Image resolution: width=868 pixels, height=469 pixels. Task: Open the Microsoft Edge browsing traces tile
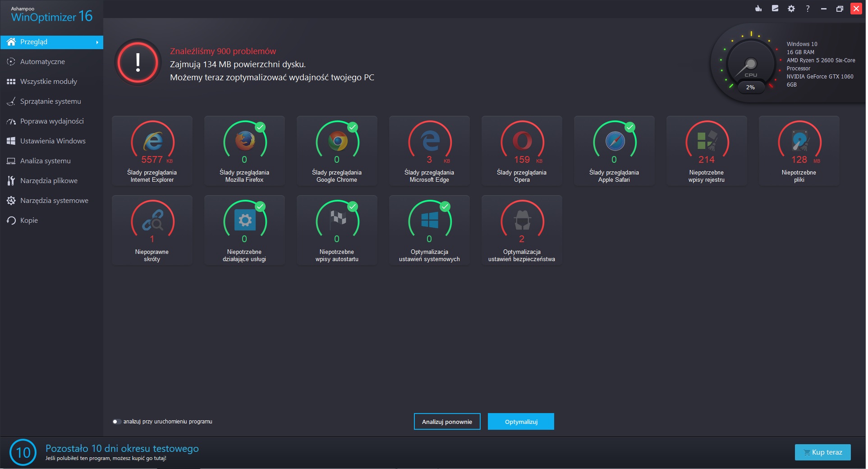coord(429,151)
